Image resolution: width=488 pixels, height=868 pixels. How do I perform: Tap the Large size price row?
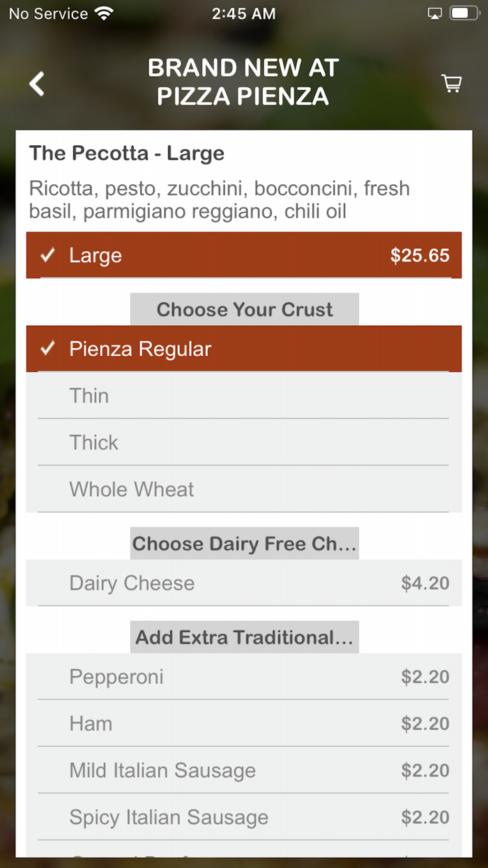click(244, 255)
